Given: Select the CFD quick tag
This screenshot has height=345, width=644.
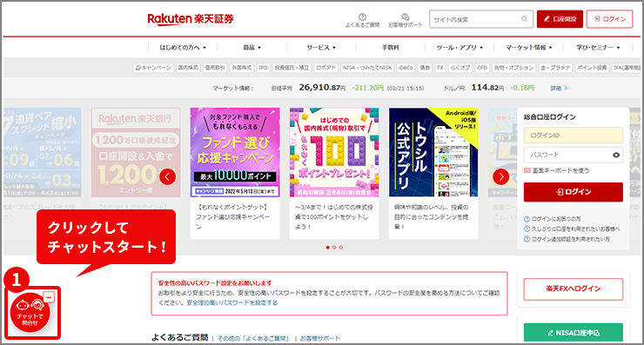Looking at the screenshot, I should tap(482, 68).
